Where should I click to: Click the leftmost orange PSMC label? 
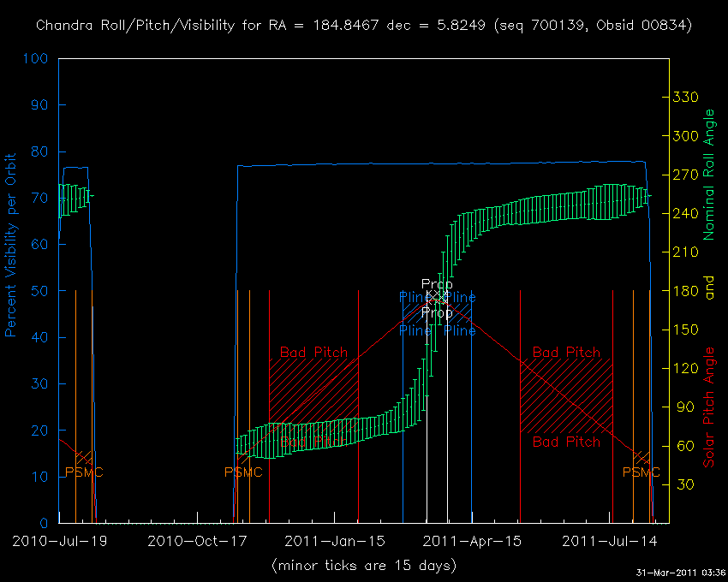pos(84,472)
